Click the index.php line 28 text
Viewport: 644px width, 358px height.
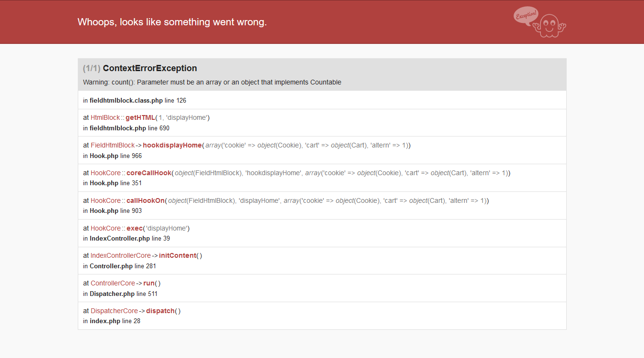(112, 321)
